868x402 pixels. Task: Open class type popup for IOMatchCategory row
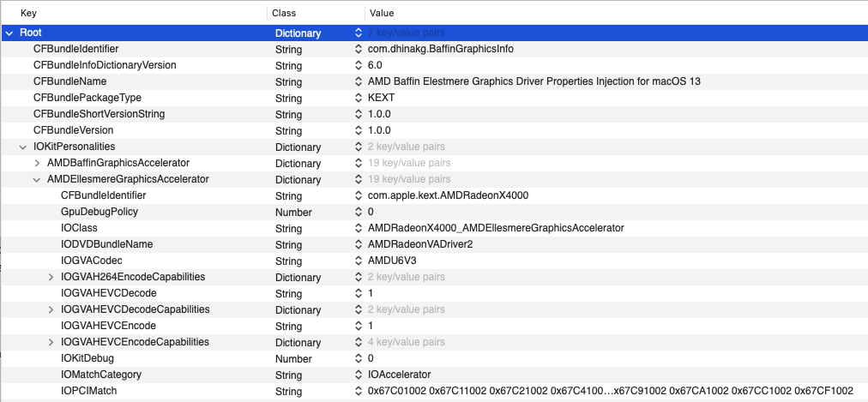tap(359, 375)
